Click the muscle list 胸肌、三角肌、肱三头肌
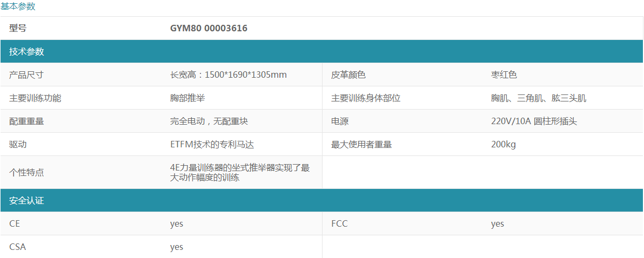 click(539, 98)
